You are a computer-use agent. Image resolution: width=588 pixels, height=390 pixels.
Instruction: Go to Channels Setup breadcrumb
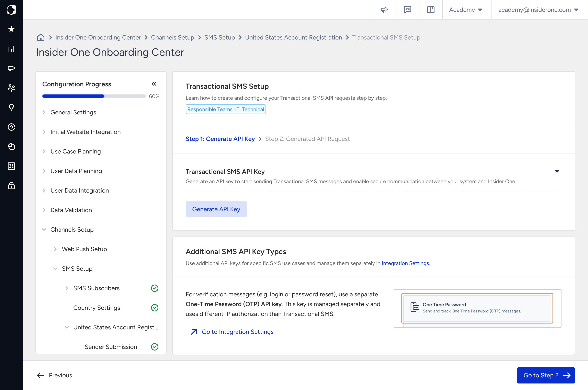pyautogui.click(x=173, y=38)
